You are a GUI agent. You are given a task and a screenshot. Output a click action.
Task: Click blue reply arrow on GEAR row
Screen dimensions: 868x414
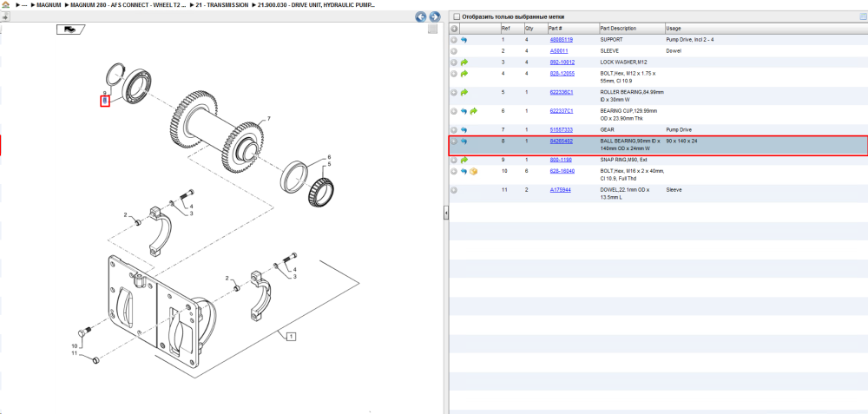[x=464, y=130]
